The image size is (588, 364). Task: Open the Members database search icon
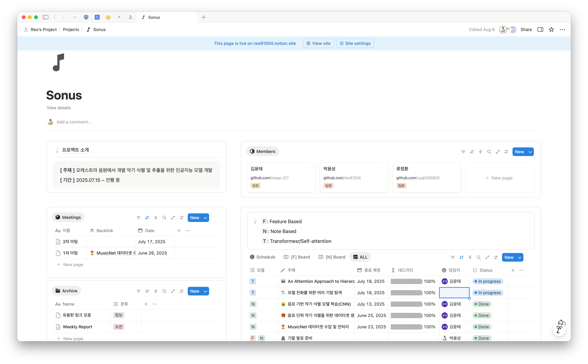[489, 152]
